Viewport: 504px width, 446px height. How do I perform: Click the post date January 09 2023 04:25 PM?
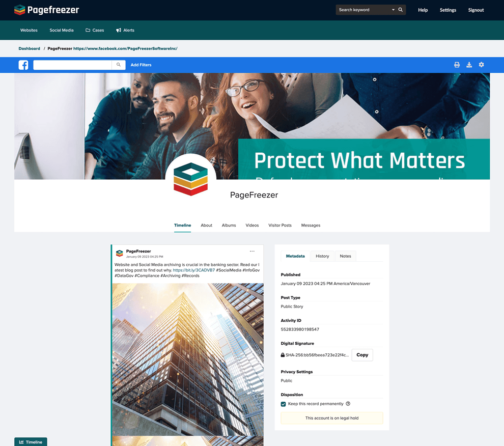145,257
